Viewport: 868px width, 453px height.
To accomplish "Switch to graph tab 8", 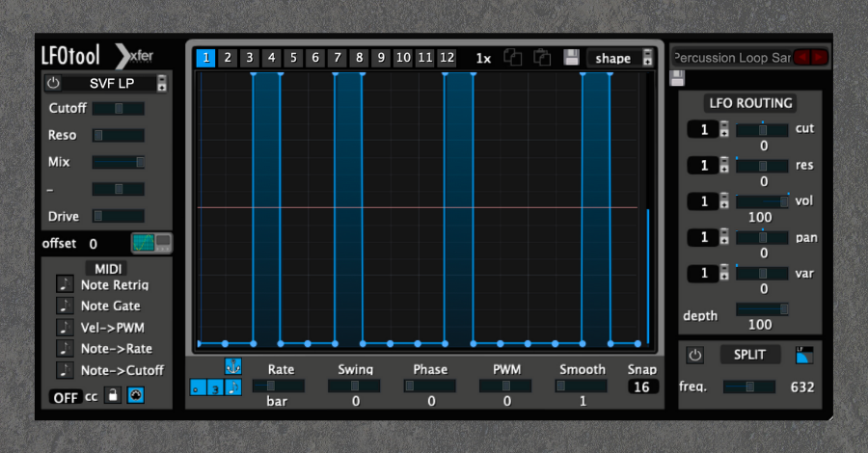I will [360, 58].
